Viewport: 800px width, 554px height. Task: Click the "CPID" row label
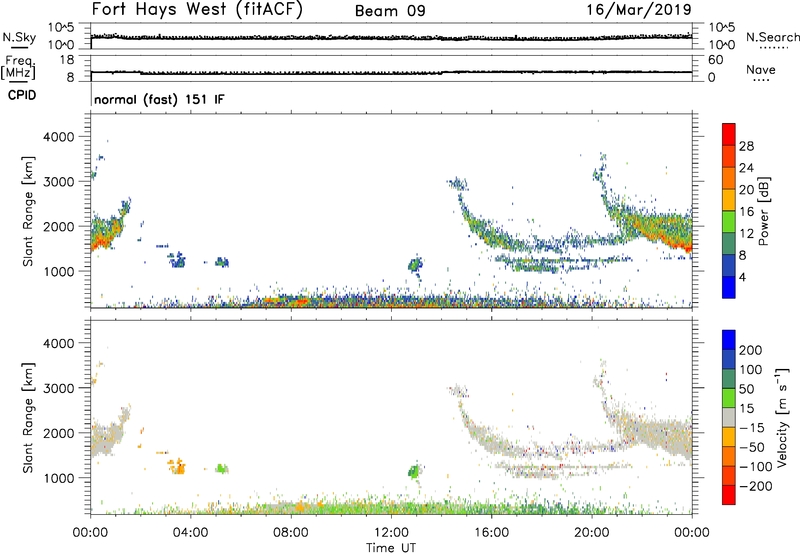click(x=22, y=95)
